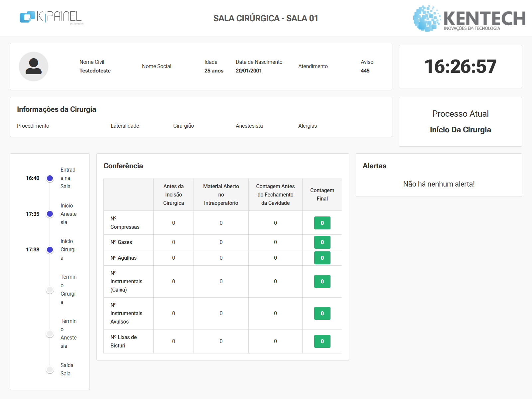Click Gazes value under Material Aberto

[221, 242]
